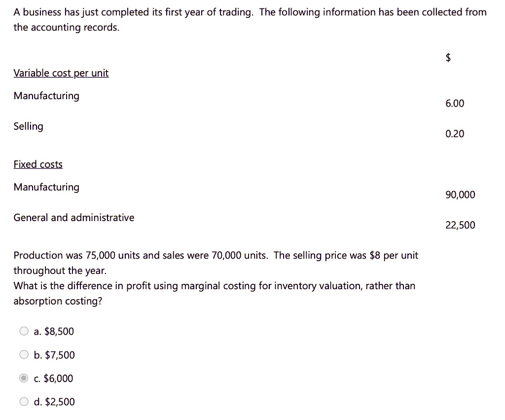This screenshot has width=505, height=420.
Task: Choose option d. $2,500
Action: (24, 401)
